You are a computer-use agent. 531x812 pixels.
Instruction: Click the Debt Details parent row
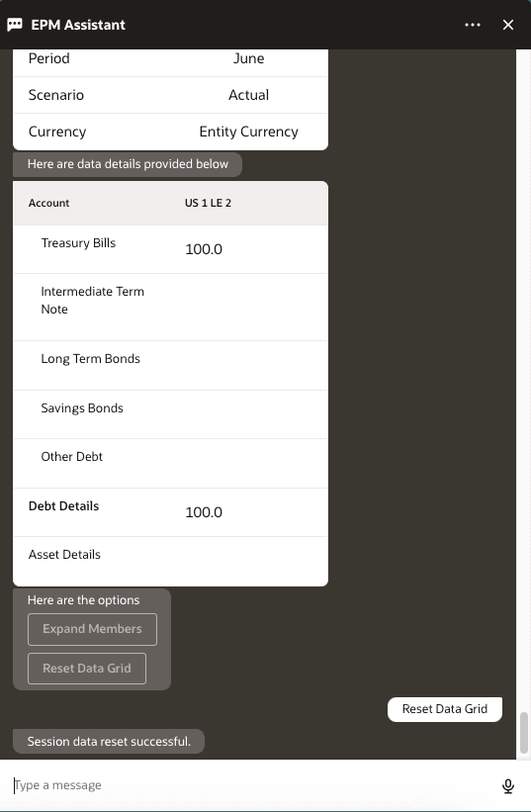(170, 512)
